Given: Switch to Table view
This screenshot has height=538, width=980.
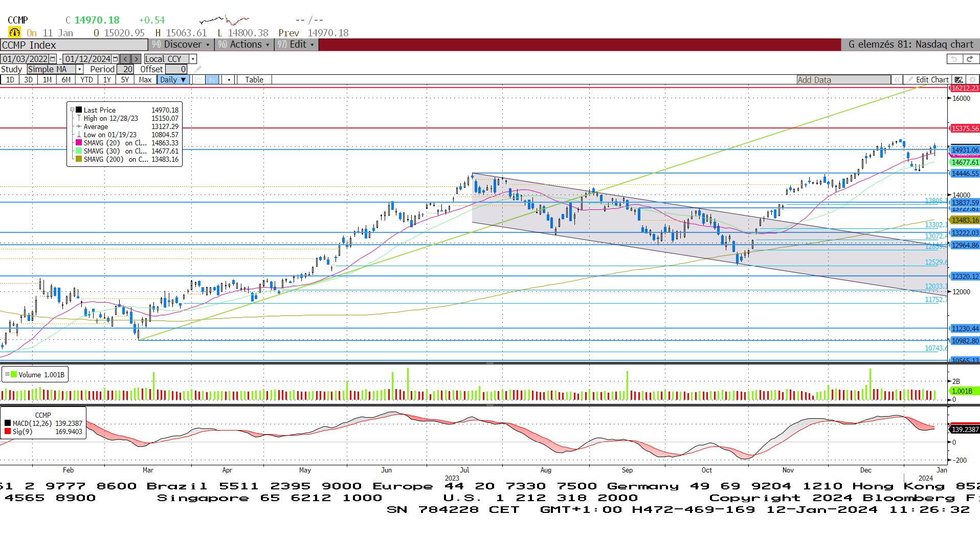Looking at the screenshot, I should click(x=254, y=80).
